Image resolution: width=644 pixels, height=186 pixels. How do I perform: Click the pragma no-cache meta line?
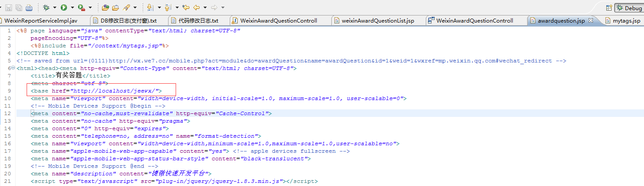click(x=110, y=121)
